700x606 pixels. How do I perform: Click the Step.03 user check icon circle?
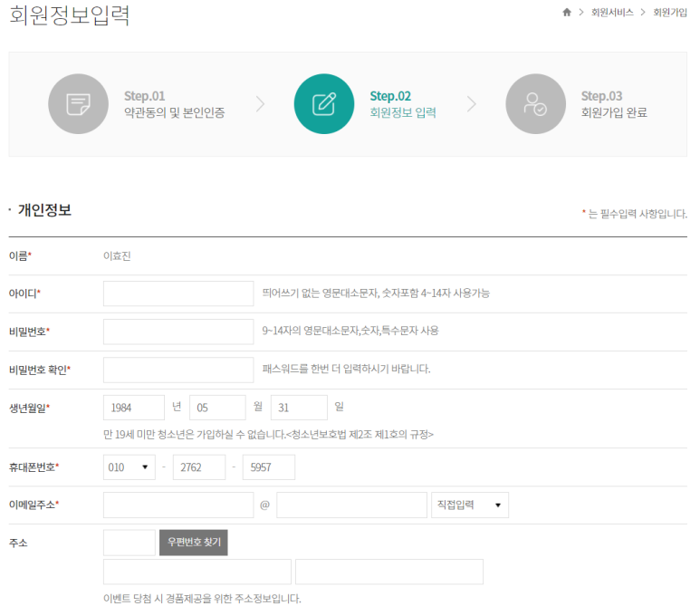(x=536, y=103)
